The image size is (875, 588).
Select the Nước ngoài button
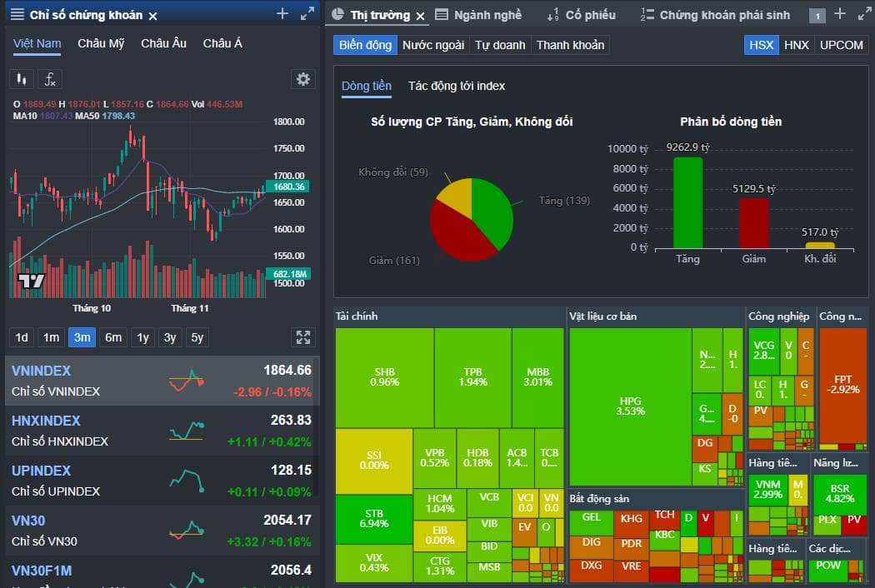(433, 45)
